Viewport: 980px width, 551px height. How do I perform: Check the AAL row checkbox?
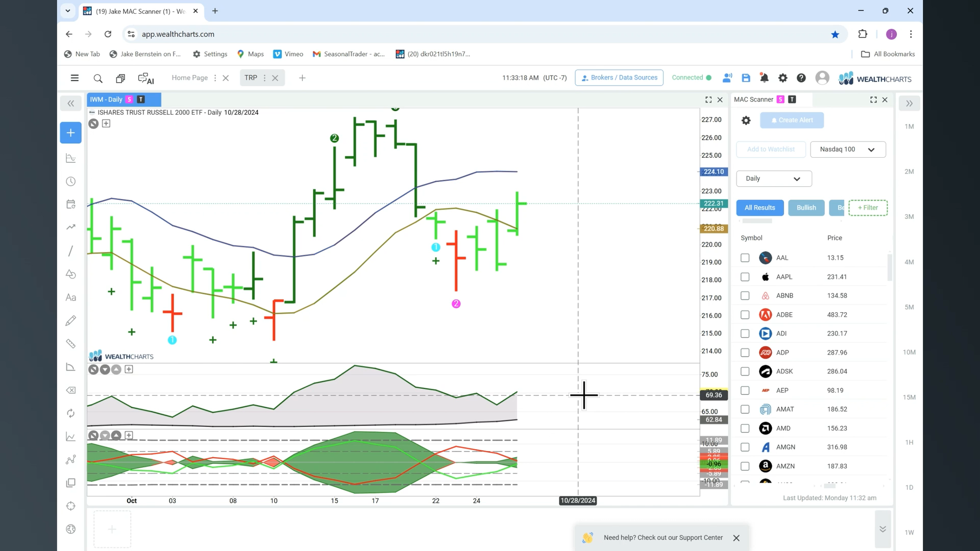(x=745, y=258)
